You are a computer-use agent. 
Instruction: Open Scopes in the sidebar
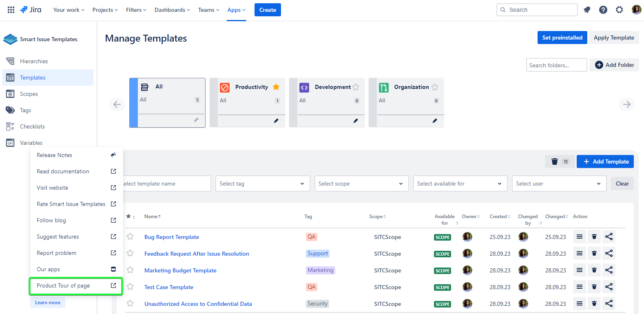coord(29,94)
